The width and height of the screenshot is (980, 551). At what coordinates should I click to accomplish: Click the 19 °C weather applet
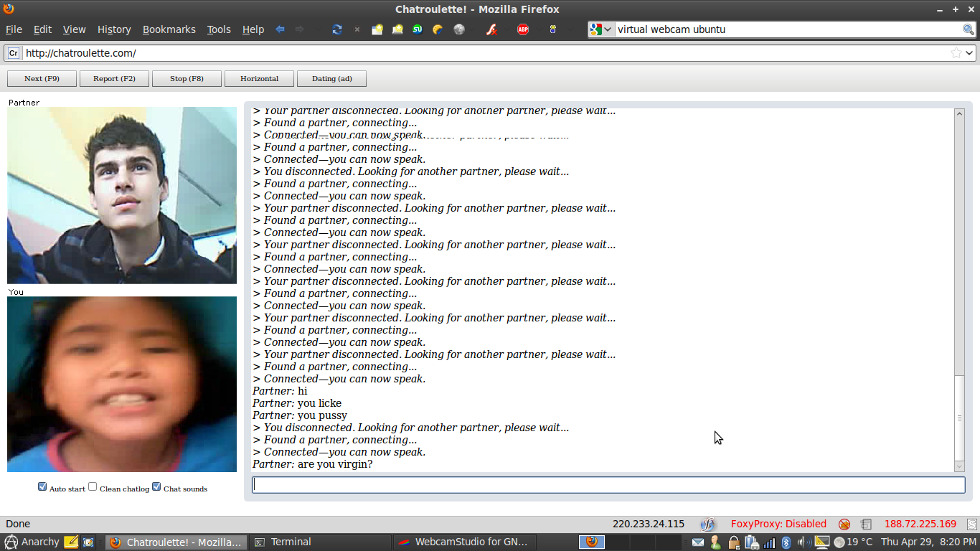(853, 542)
